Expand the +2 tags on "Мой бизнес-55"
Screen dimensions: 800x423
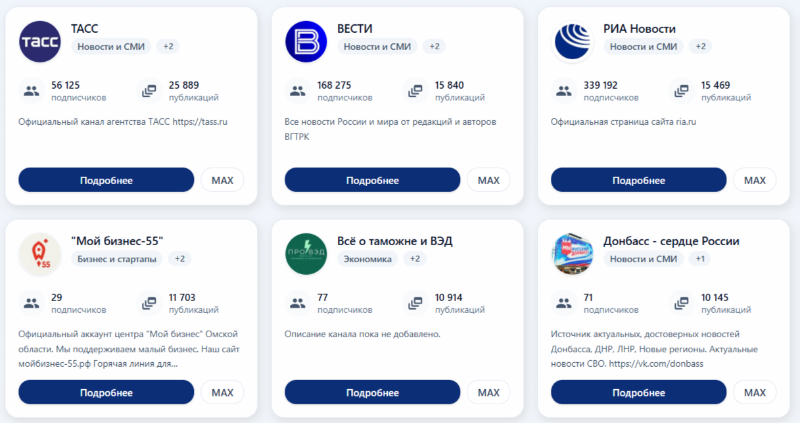point(180,258)
